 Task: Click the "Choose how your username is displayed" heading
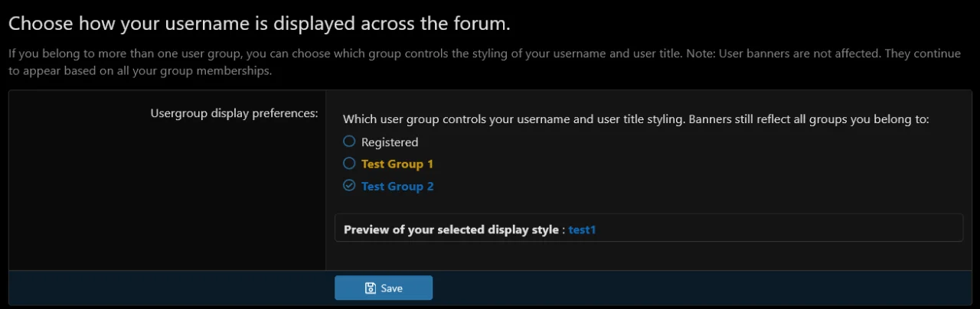click(259, 24)
